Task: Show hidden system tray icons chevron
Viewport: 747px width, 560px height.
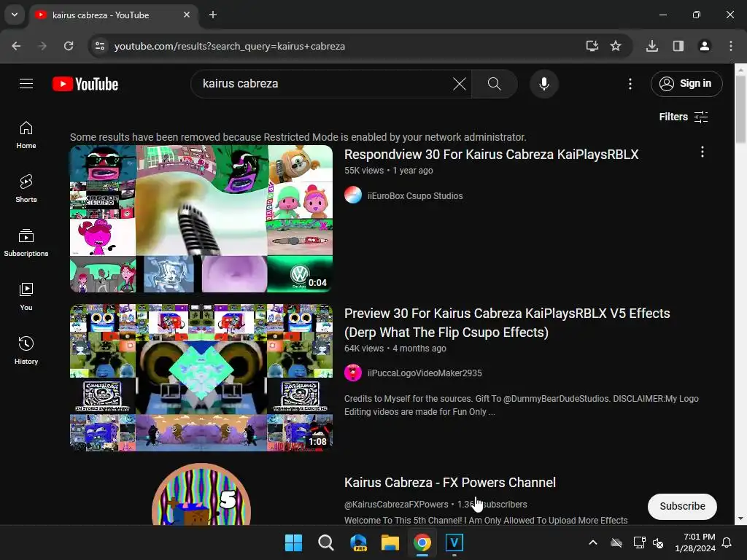Action: tap(593, 542)
